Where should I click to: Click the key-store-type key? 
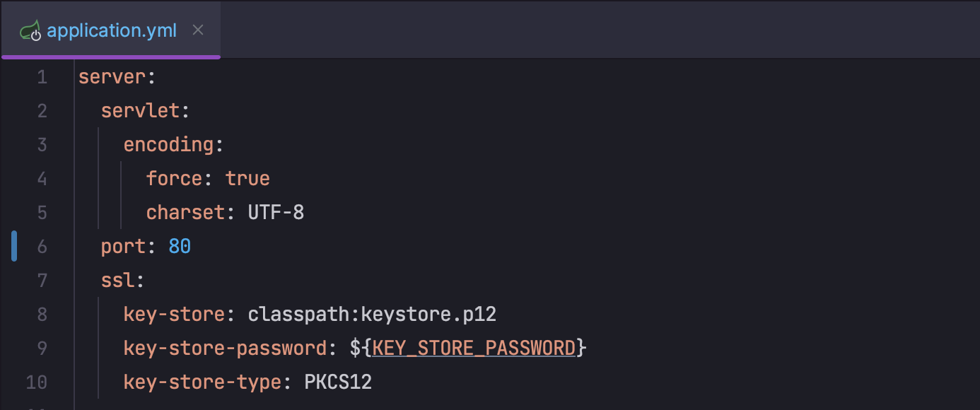(202, 382)
